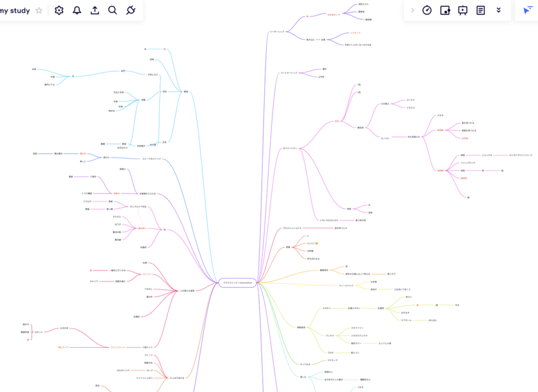
Task: Click the sticky note with dot icon
Action: coord(445,10)
